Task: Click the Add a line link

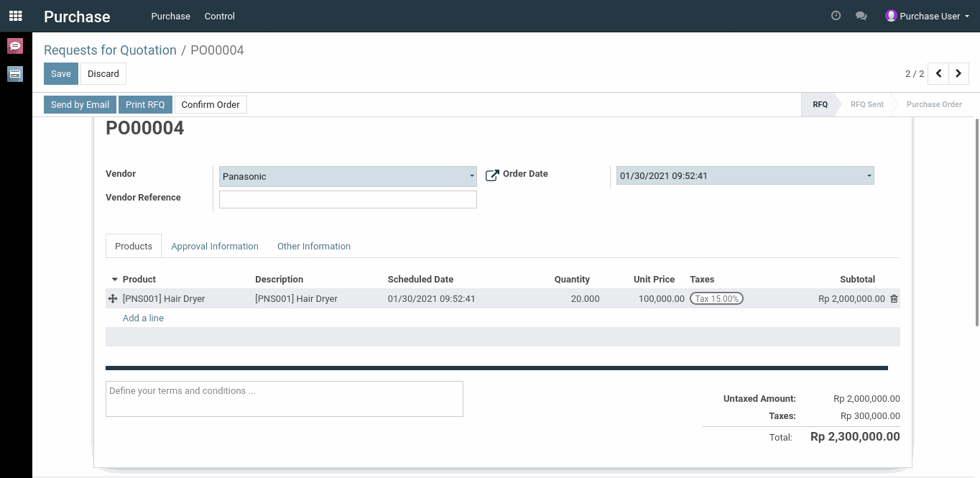Action: click(x=143, y=318)
